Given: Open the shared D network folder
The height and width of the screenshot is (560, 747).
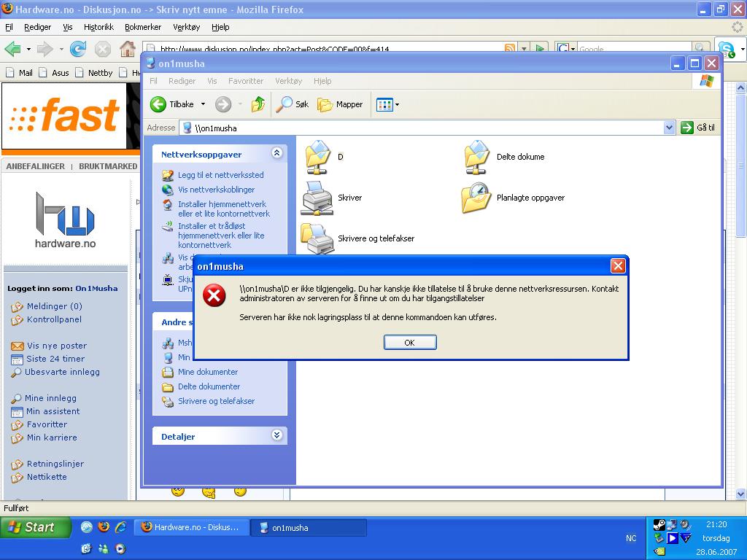Looking at the screenshot, I should pos(325,157).
